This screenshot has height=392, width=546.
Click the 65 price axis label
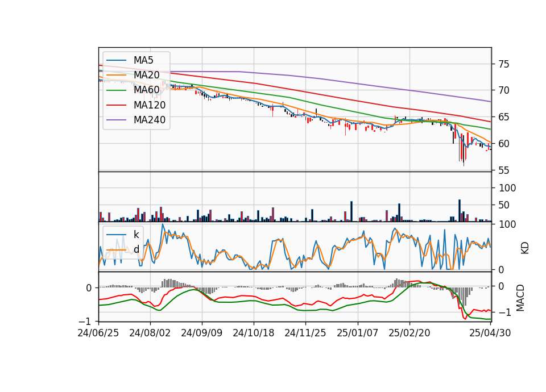point(503,117)
